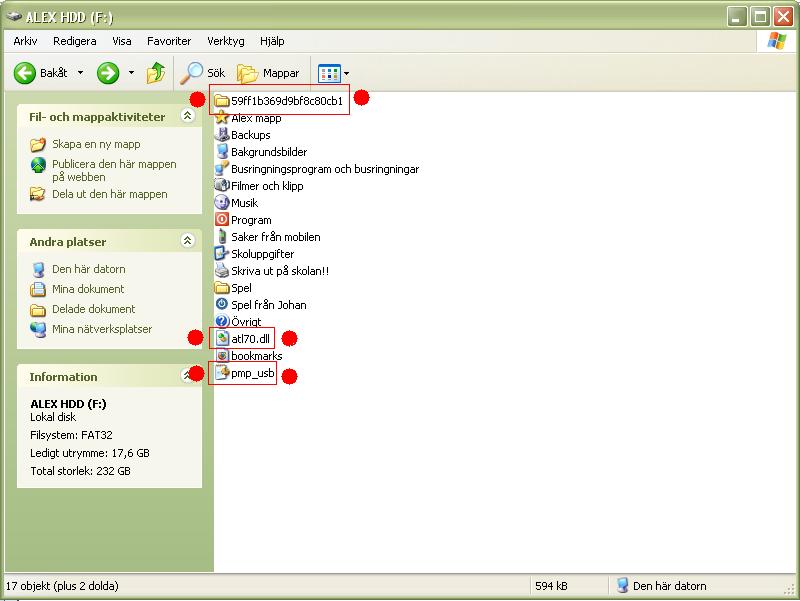Open Mina nätverksplatser link
The width and height of the screenshot is (800, 601).
tap(102, 329)
